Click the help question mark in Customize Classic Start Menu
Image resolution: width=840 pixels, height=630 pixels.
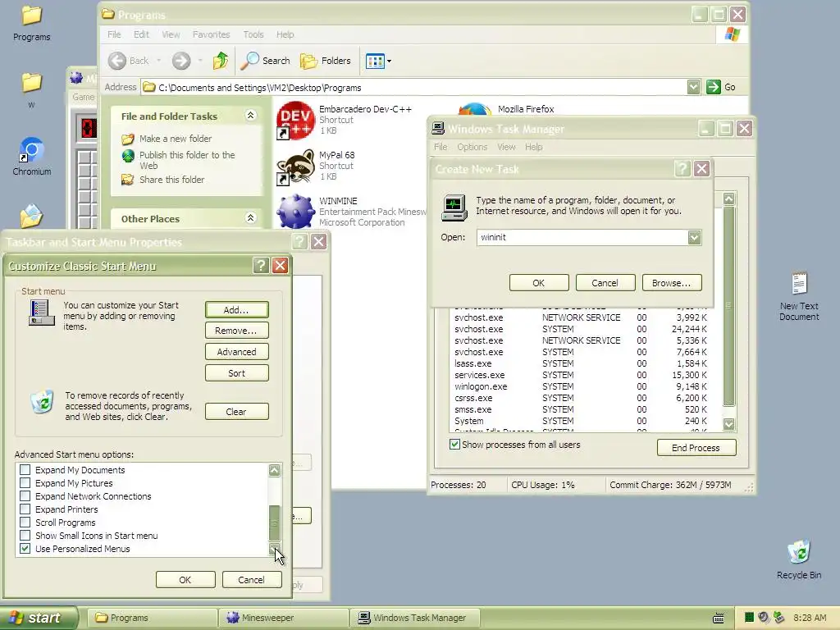click(260, 265)
